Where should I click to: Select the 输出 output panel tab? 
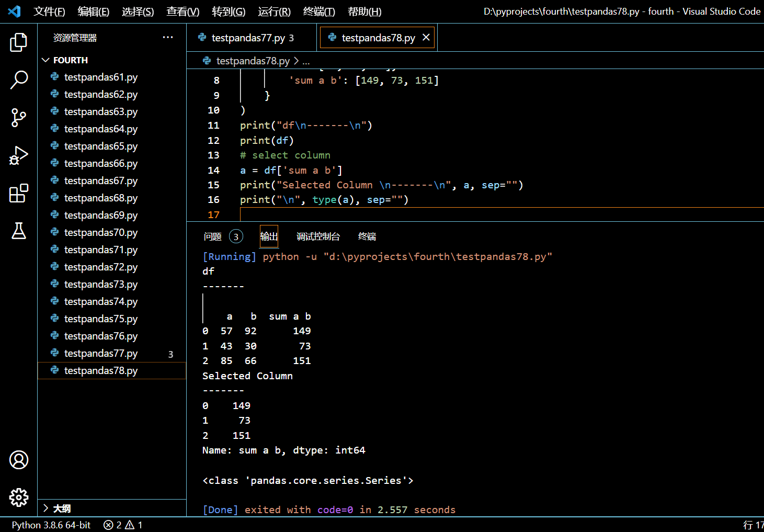(269, 236)
